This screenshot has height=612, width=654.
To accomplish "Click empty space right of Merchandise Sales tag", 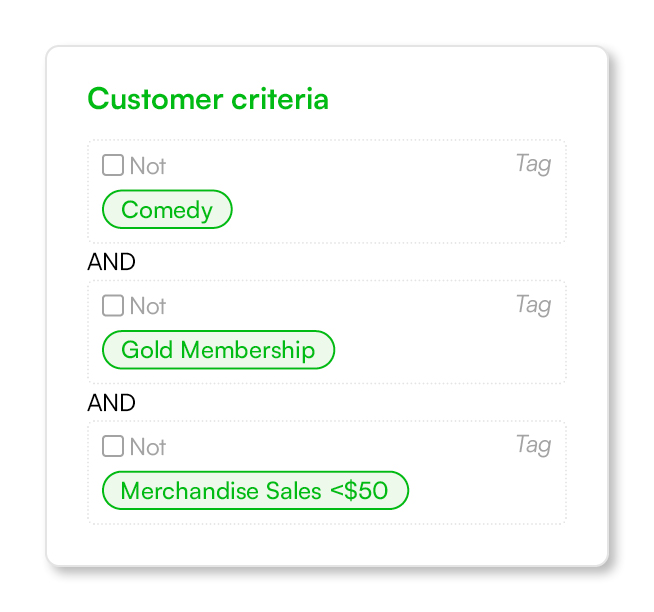I will tap(486, 490).
